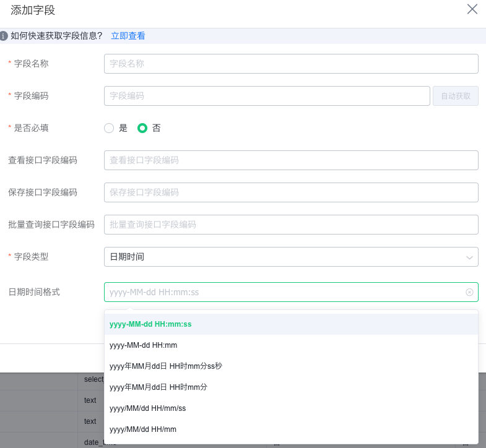This screenshot has width=486, height=448.
Task: Focus the 保存接口字段编码 input
Action: tap(291, 192)
